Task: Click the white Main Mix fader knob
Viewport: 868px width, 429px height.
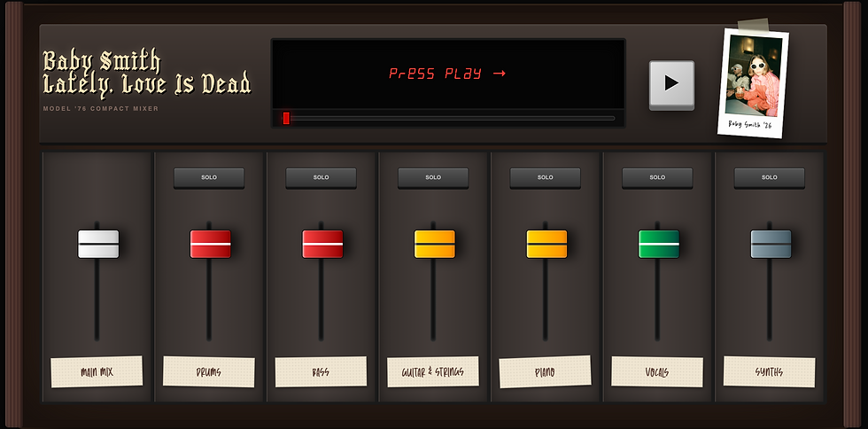Action: [x=98, y=244]
